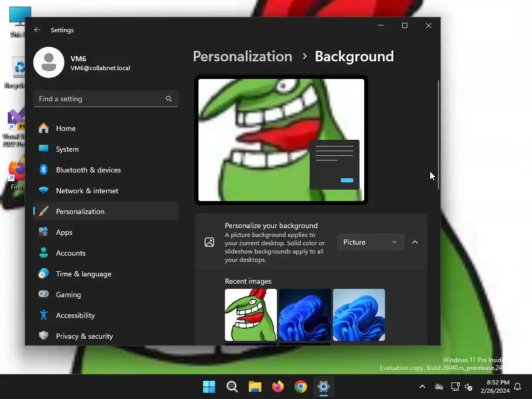Select the light blue bloom recent image
Viewport: 532px width, 399px height.
click(x=359, y=315)
